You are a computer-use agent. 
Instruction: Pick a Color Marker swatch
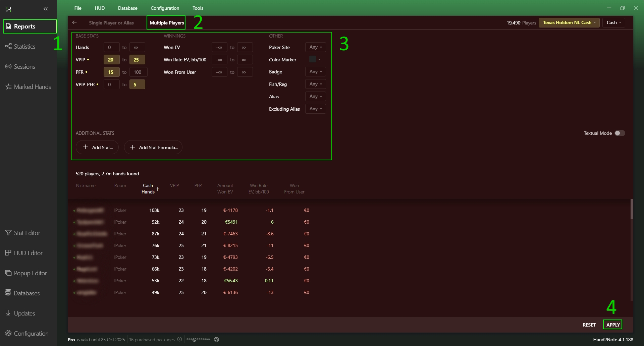point(313,59)
